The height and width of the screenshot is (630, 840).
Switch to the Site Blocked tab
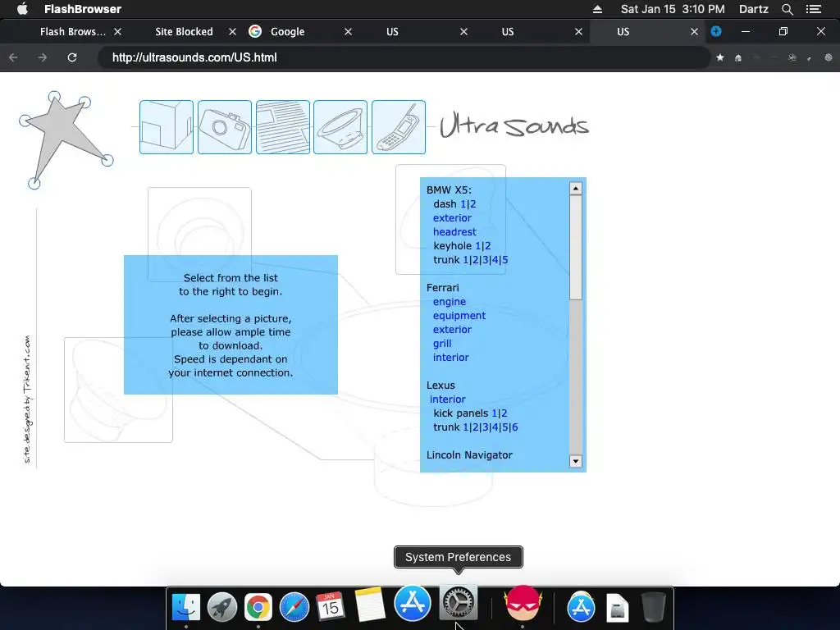[x=184, y=32]
